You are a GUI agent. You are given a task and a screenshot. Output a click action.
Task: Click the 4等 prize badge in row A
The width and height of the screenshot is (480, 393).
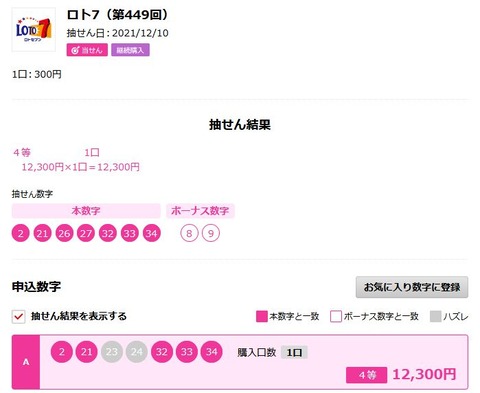point(367,375)
